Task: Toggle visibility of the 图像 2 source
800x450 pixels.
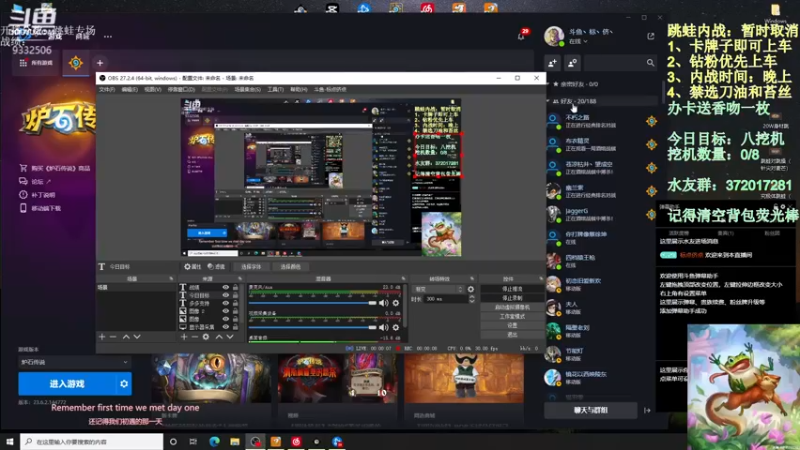Action: point(226,311)
